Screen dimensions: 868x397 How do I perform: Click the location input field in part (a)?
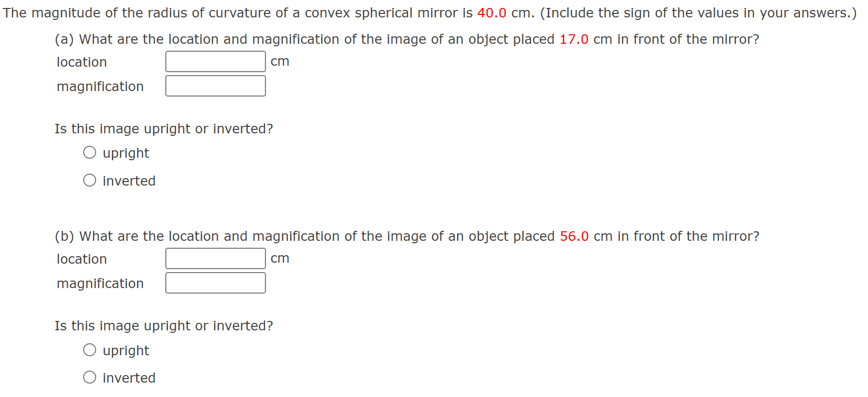[215, 61]
